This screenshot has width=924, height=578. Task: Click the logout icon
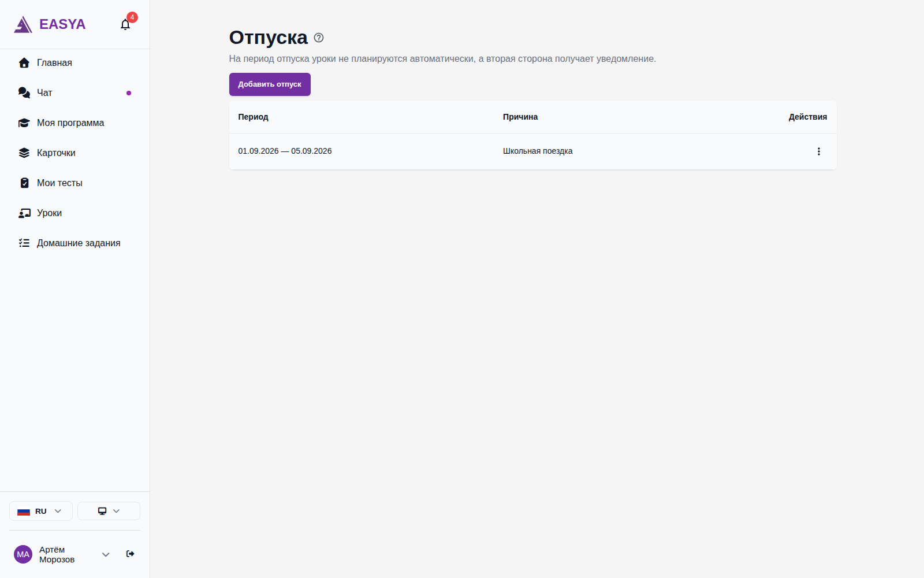click(131, 554)
